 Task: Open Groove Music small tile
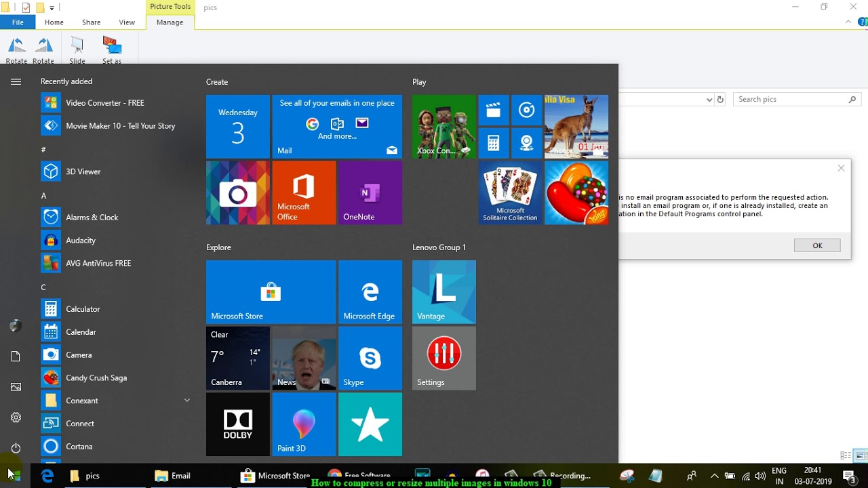click(527, 110)
